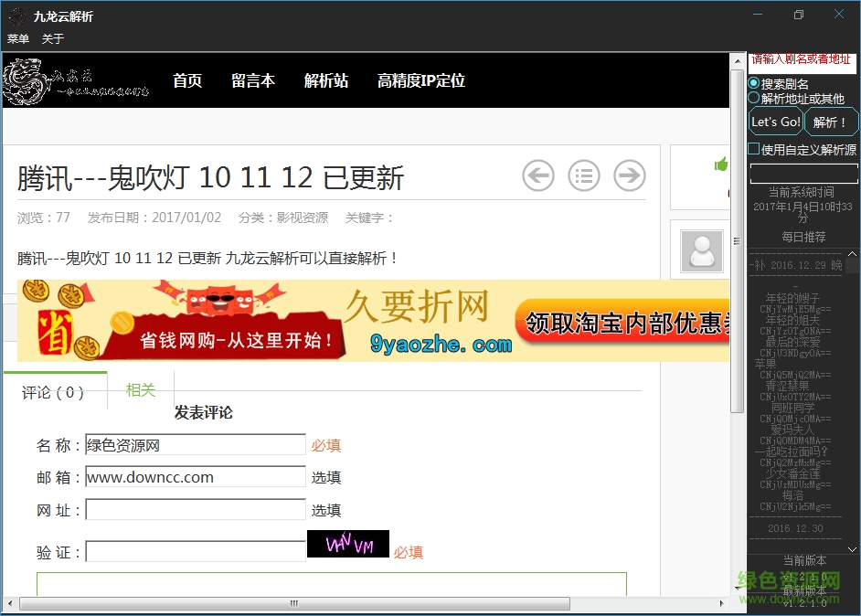Click the 邮箱 input field

click(196, 477)
